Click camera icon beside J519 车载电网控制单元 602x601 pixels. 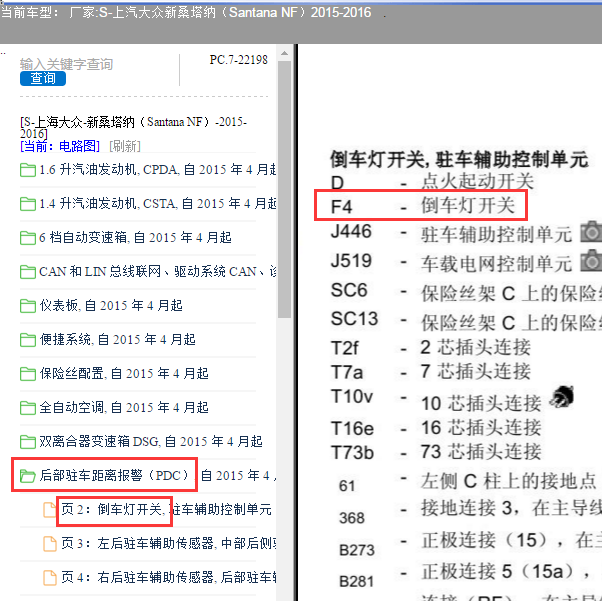pyautogui.click(x=591, y=260)
